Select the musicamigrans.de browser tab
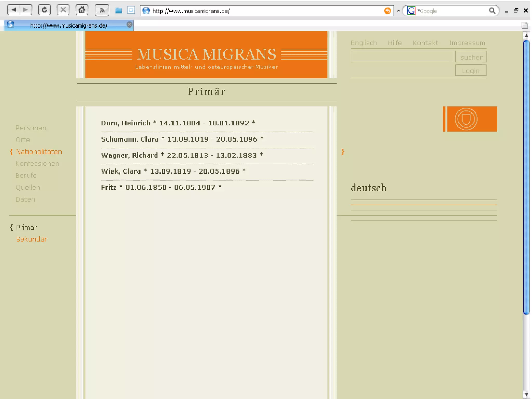 click(69, 25)
